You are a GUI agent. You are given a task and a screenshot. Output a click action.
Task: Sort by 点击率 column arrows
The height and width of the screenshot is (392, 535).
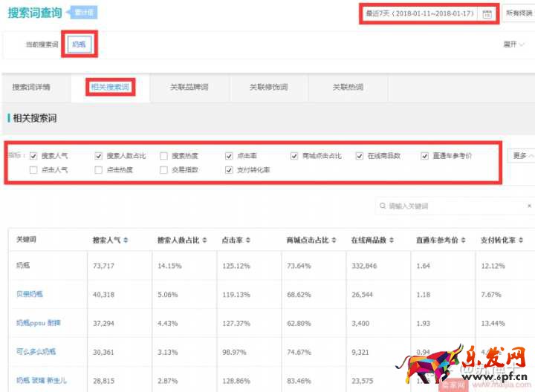pos(247,241)
